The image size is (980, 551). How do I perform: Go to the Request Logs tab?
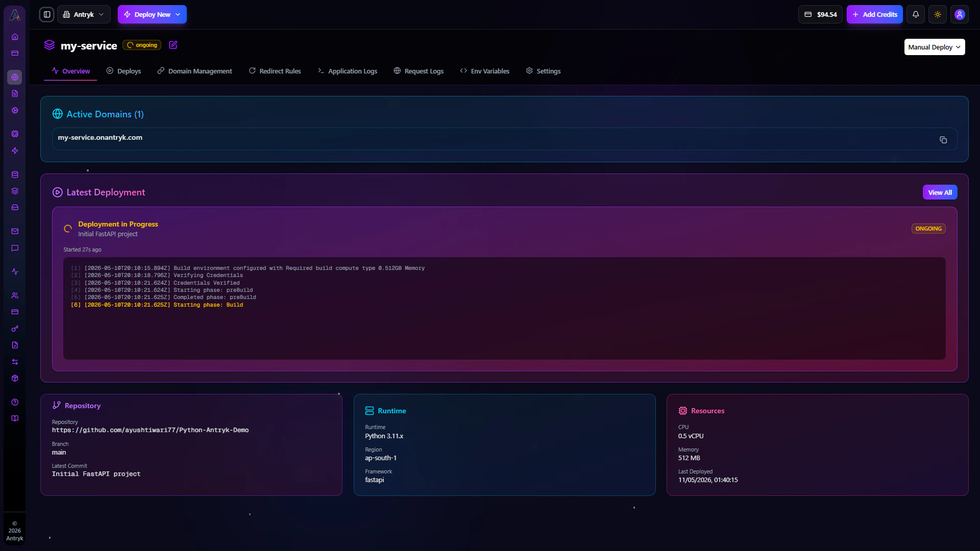[419, 71]
